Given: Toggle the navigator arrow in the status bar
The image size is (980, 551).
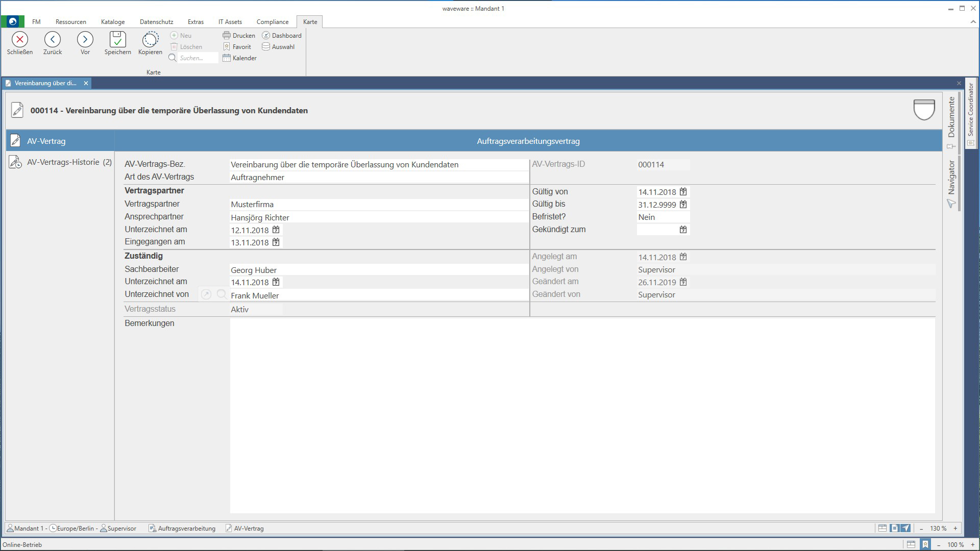Looking at the screenshot, I should (x=906, y=529).
